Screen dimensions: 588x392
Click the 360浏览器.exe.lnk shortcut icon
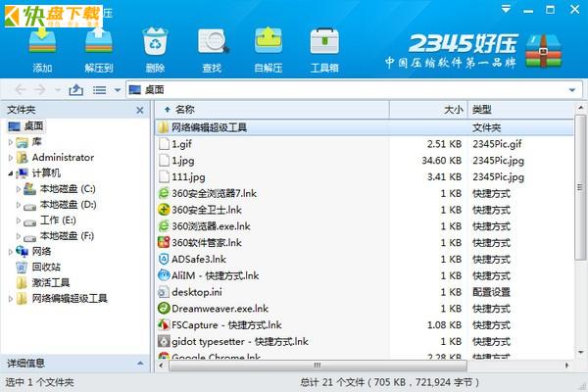pos(164,226)
